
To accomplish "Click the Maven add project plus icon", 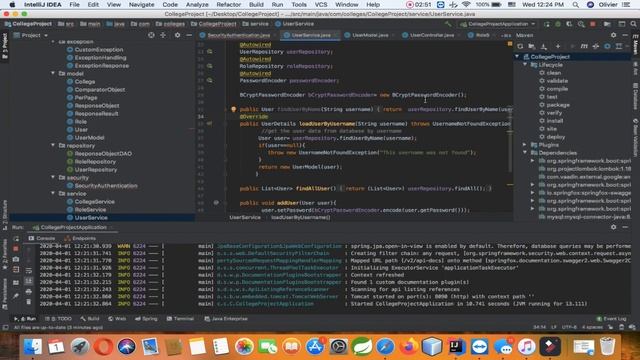I will pos(558,47).
